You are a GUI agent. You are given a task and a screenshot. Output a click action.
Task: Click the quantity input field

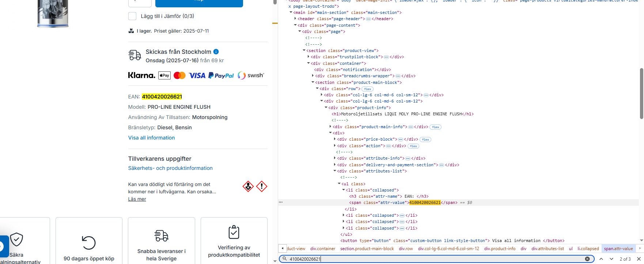[140, 3]
